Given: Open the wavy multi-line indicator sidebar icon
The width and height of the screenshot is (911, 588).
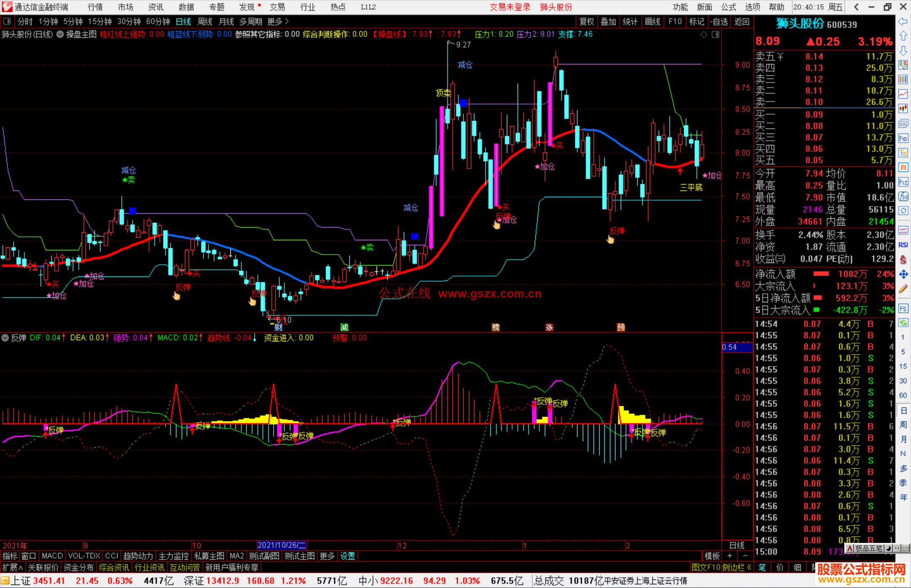Looking at the screenshot, I should click(903, 230).
